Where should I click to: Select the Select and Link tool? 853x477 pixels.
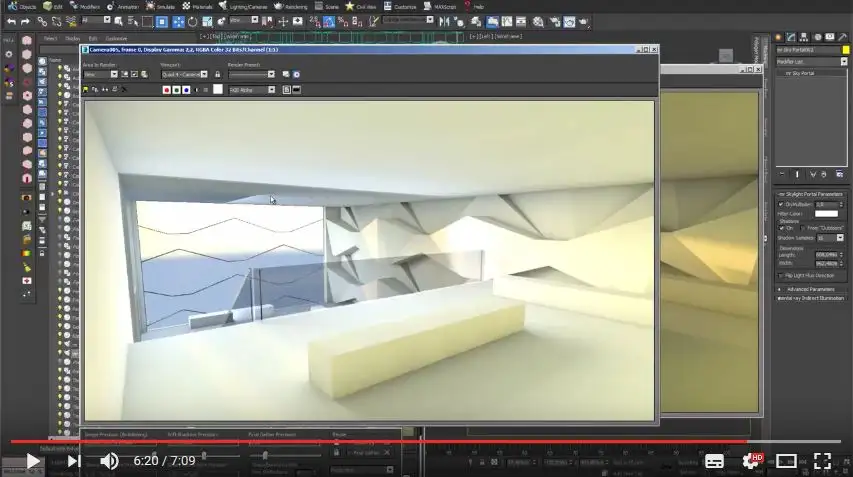click(x=42, y=22)
